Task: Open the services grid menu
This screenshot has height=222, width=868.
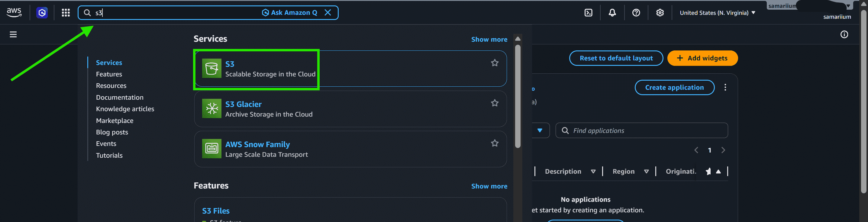Action: (x=66, y=13)
